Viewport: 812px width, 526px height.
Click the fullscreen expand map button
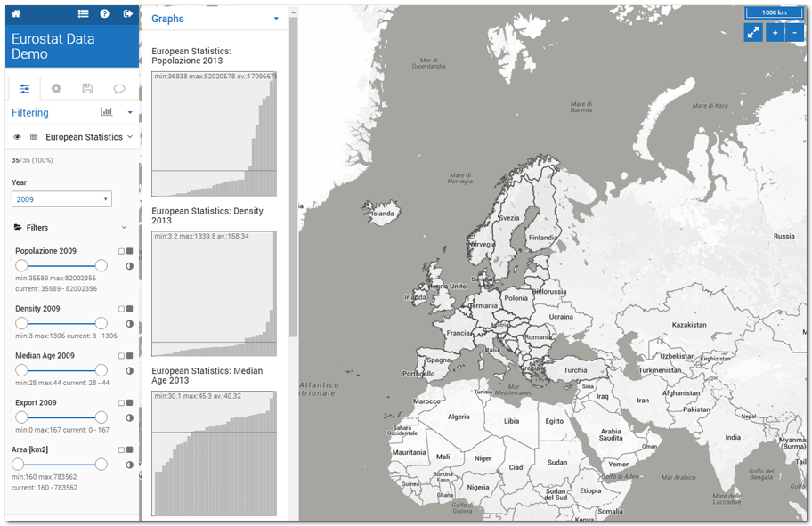coord(753,33)
